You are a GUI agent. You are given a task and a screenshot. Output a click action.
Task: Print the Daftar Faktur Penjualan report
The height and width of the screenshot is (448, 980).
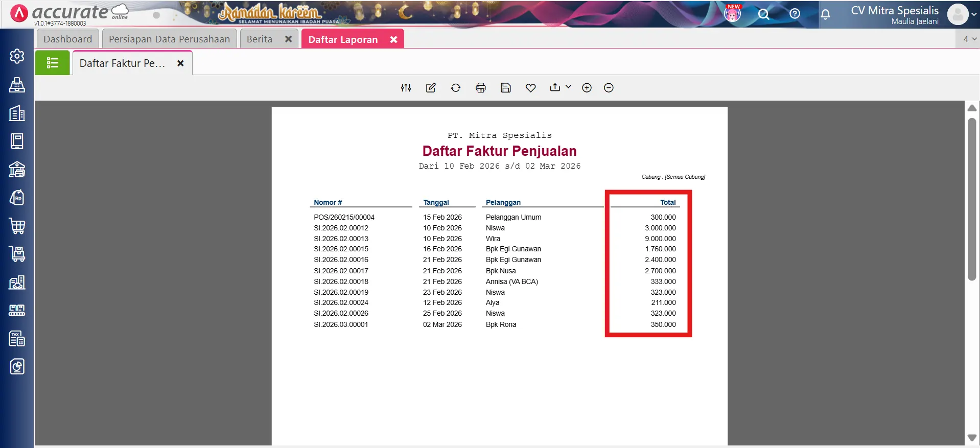click(481, 88)
